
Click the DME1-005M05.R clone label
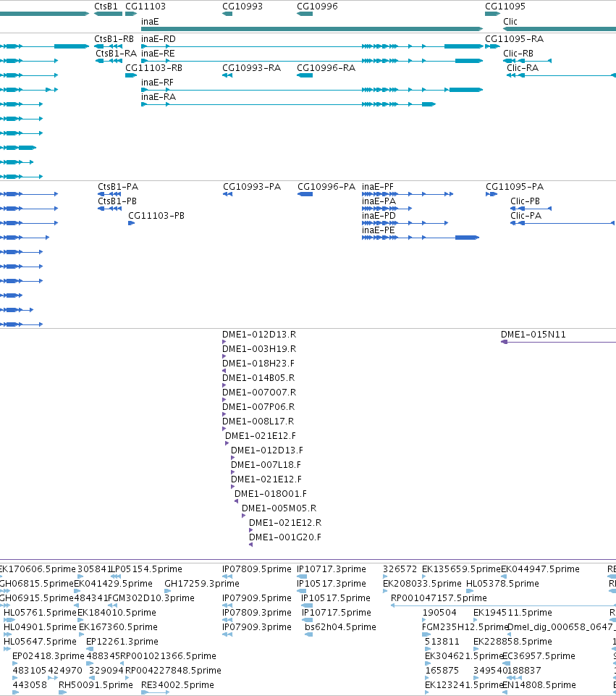279,508
